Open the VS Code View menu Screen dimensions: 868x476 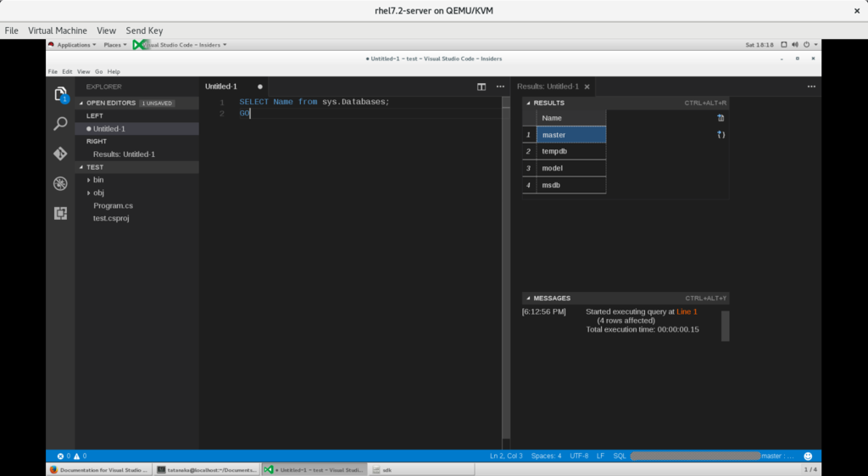point(84,71)
